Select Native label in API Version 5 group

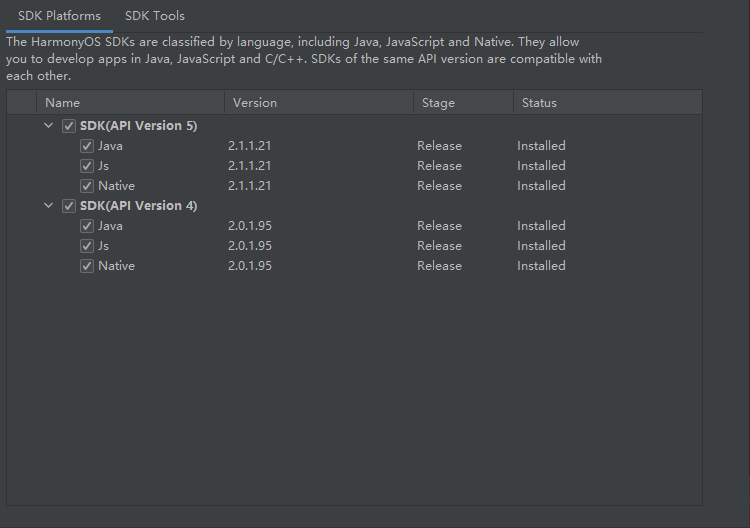click(116, 186)
